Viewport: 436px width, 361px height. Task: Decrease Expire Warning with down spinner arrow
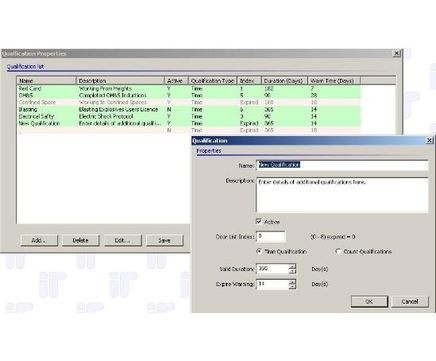click(x=292, y=287)
